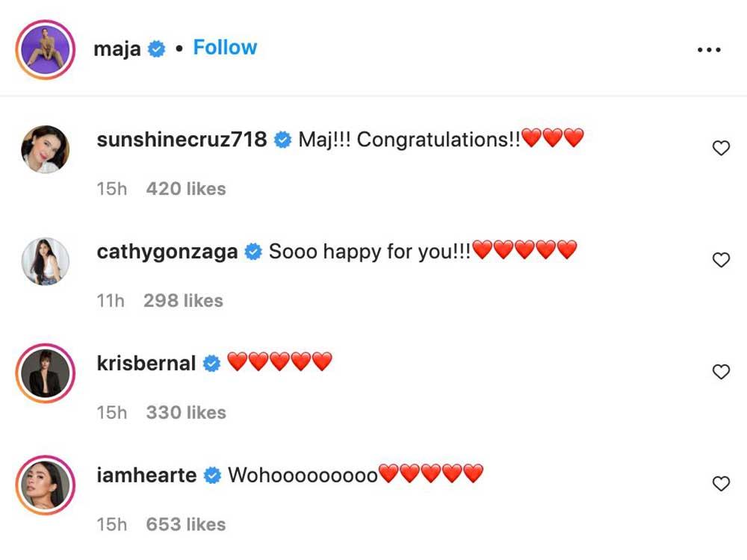
Task: Open maja's profile picture
Action: click(x=45, y=50)
